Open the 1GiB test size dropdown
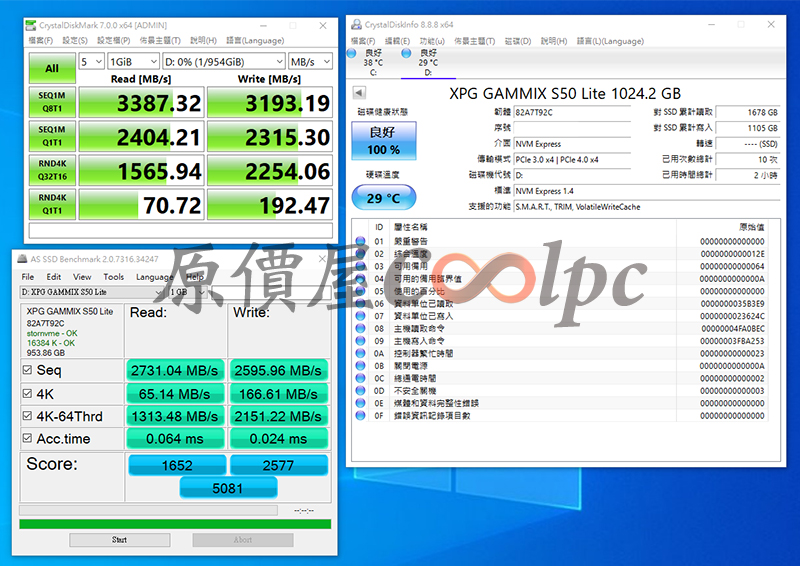 point(133,62)
